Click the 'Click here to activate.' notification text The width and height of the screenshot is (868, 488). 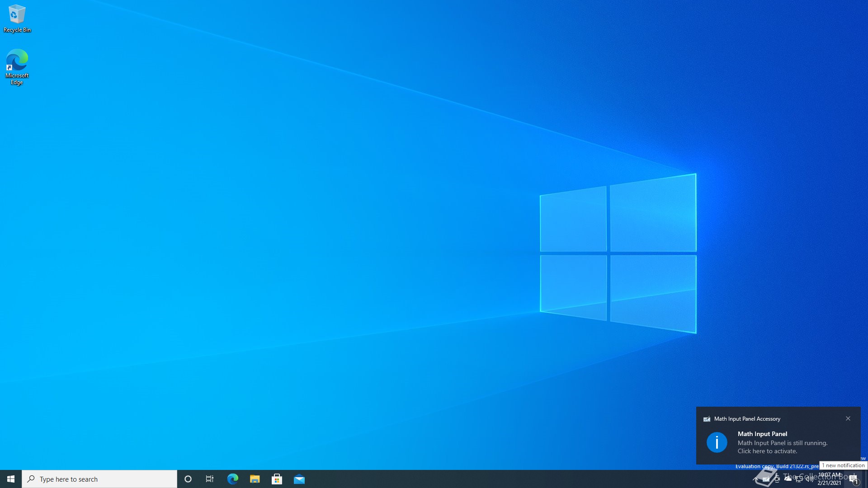point(768,451)
